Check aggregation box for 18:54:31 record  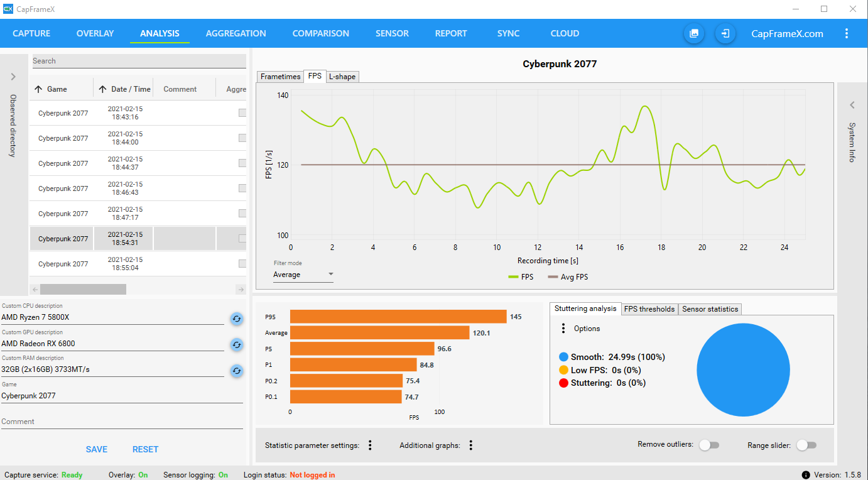tap(242, 239)
